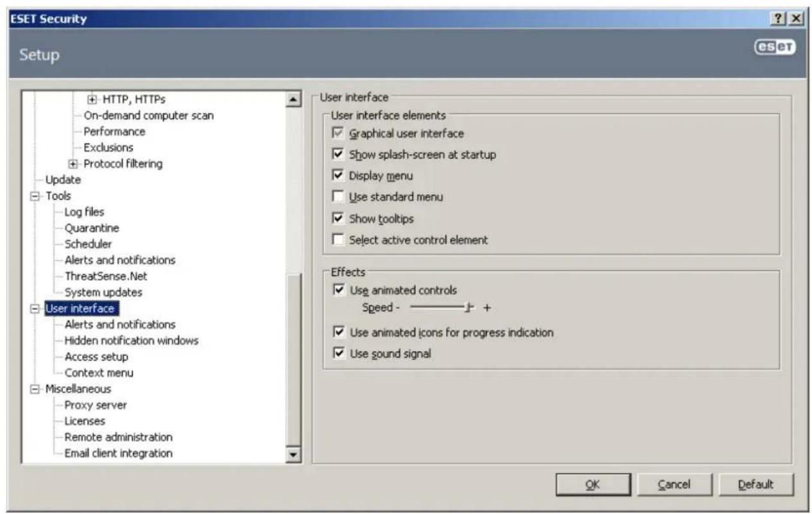This screenshot has width=812, height=514.
Task: Open the Performance tree item
Action: coord(114,132)
